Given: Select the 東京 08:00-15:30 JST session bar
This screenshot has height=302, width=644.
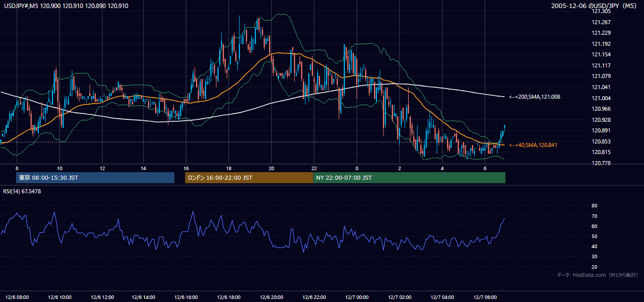Looking at the screenshot, I should coord(95,178).
